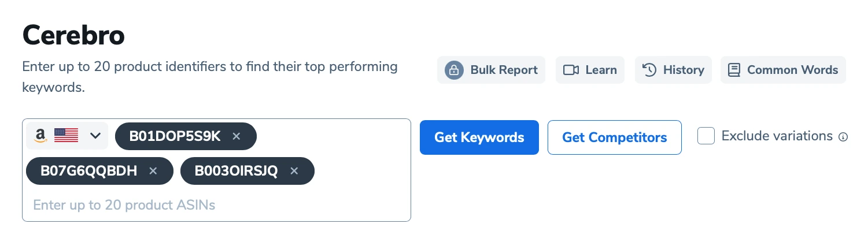The image size is (868, 231).
Task: Select the B01DOP5S9K ASIN chip
Action: tap(175, 136)
